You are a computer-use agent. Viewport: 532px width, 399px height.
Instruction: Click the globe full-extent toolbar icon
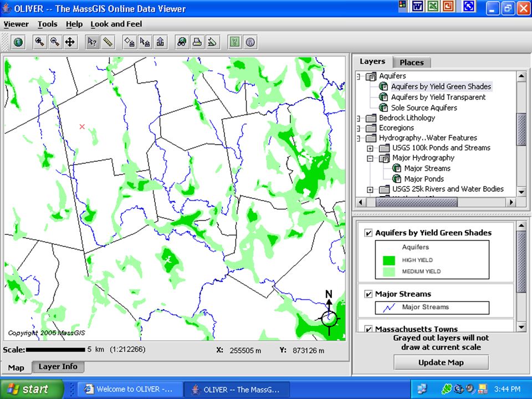[x=18, y=42]
